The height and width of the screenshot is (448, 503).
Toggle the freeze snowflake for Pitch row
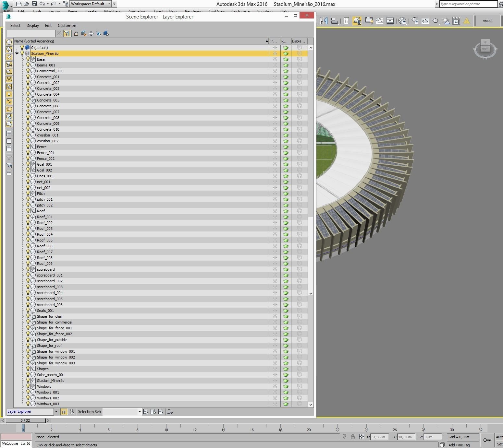click(275, 194)
